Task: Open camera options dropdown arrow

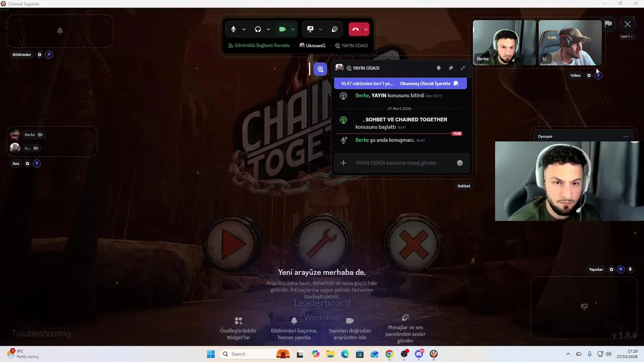Action: coord(293,29)
